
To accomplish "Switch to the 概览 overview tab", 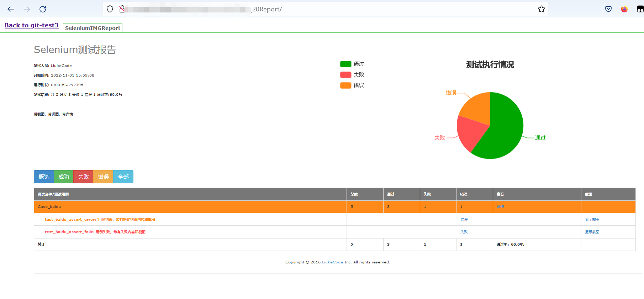I will [44, 177].
